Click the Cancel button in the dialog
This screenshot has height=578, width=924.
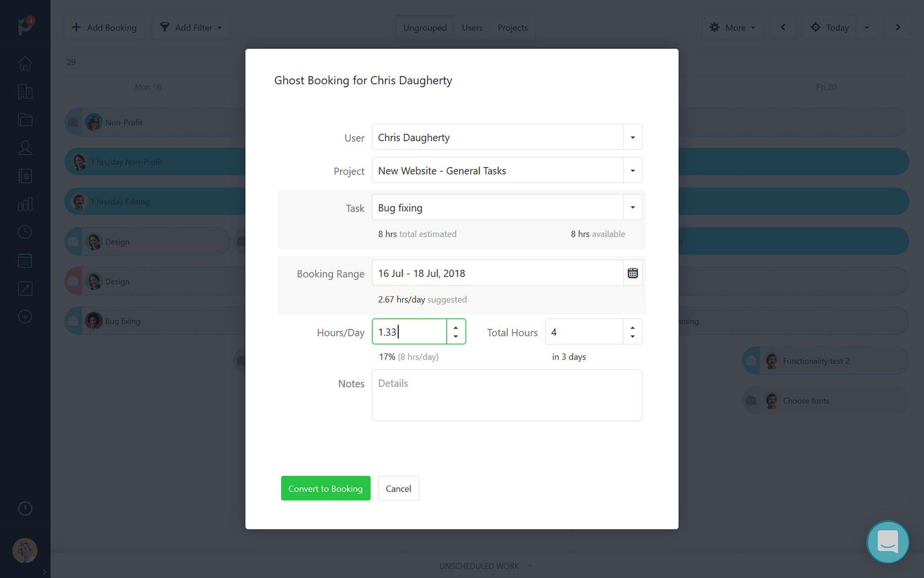coord(398,488)
